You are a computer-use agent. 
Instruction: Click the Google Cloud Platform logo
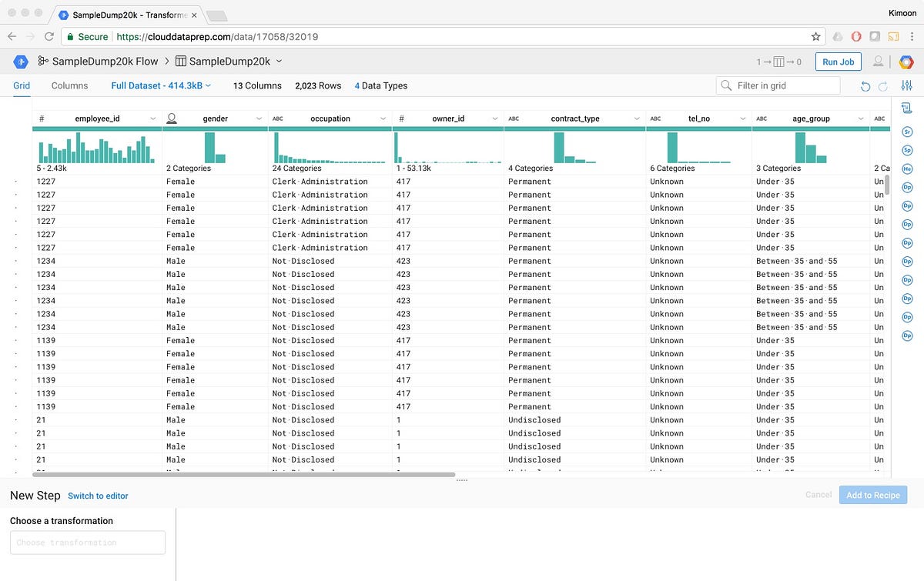(x=906, y=62)
